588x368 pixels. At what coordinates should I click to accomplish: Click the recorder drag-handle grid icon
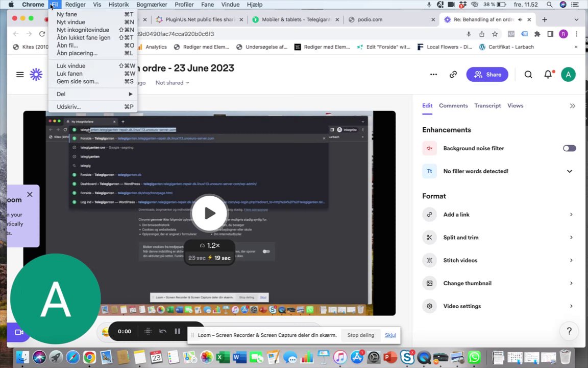pyautogui.click(x=148, y=331)
